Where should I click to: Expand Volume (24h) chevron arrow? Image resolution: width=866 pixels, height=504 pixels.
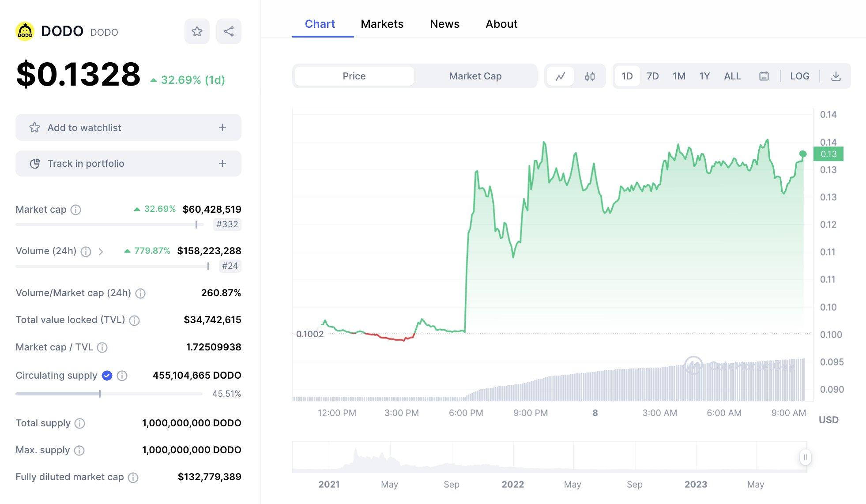[x=101, y=252]
